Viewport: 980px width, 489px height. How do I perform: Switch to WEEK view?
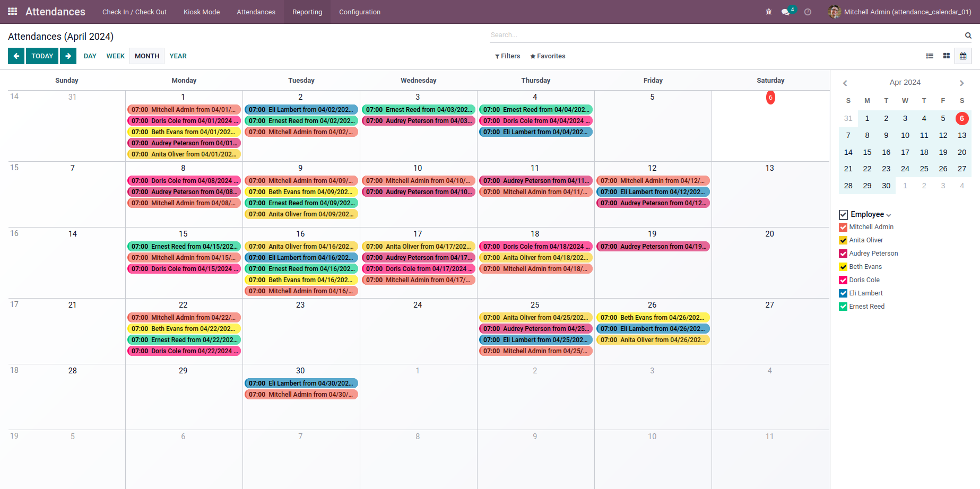pyautogui.click(x=115, y=56)
